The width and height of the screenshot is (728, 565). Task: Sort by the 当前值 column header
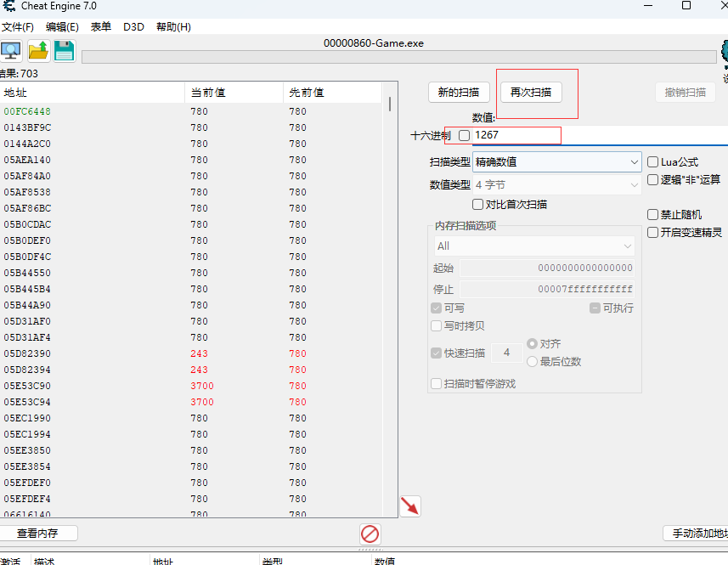234,93
